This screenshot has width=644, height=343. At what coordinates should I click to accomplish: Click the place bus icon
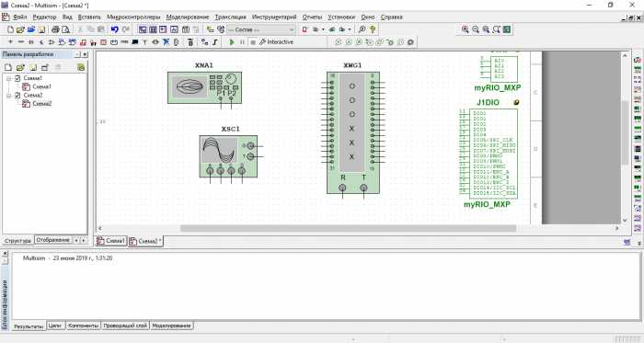click(215, 42)
